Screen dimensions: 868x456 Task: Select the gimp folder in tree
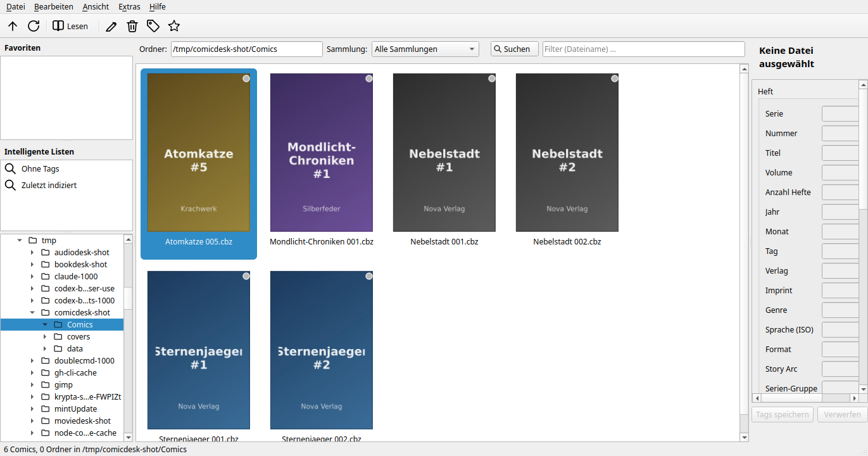point(63,385)
